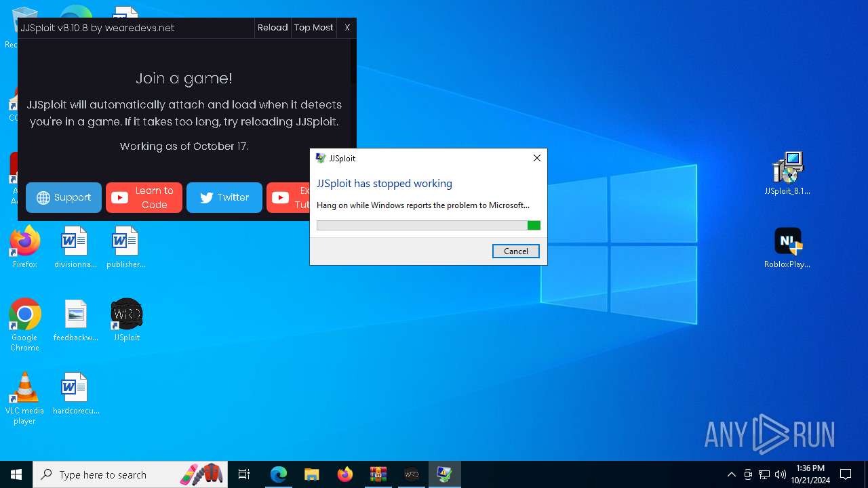Select the RobloxPlay... desktop icon
Viewport: 868px width, 488px height.
pyautogui.click(x=787, y=247)
